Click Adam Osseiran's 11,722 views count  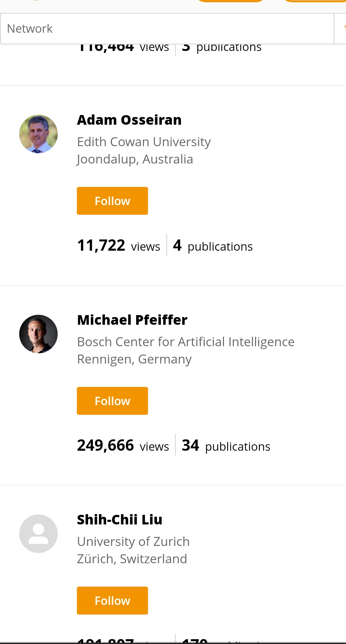click(119, 246)
